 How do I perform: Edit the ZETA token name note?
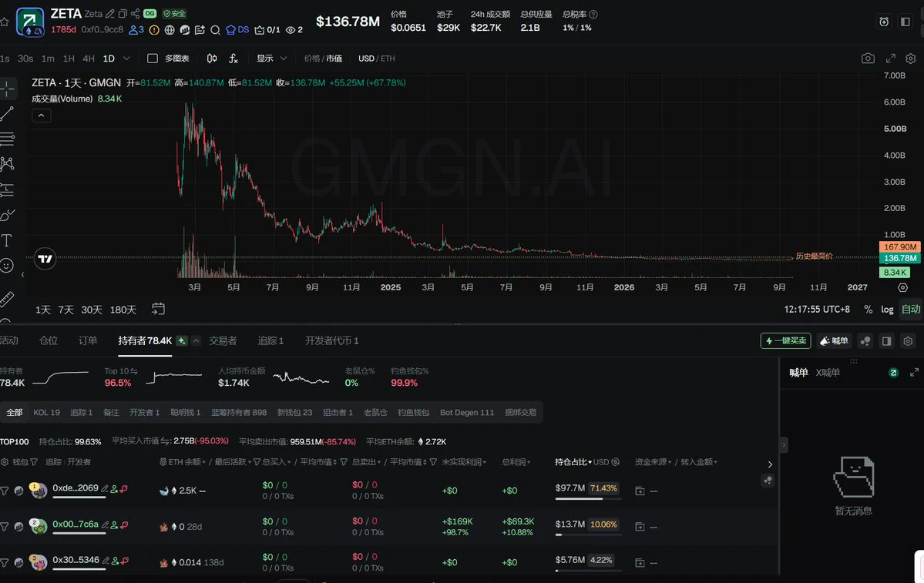pos(109,14)
